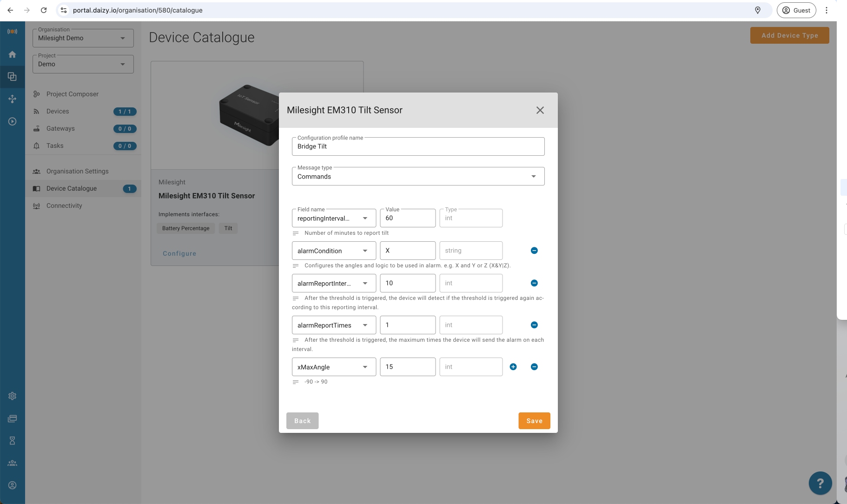The width and height of the screenshot is (847, 504).
Task: Open the Project dropdown
Action: (83, 64)
